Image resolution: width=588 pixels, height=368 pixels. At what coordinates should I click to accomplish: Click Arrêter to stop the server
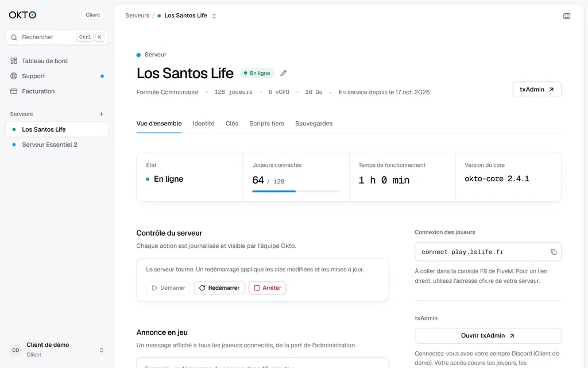268,288
